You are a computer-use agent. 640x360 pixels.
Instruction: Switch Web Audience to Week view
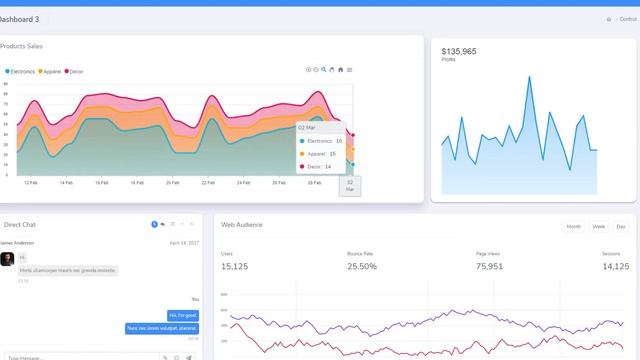[x=599, y=227]
